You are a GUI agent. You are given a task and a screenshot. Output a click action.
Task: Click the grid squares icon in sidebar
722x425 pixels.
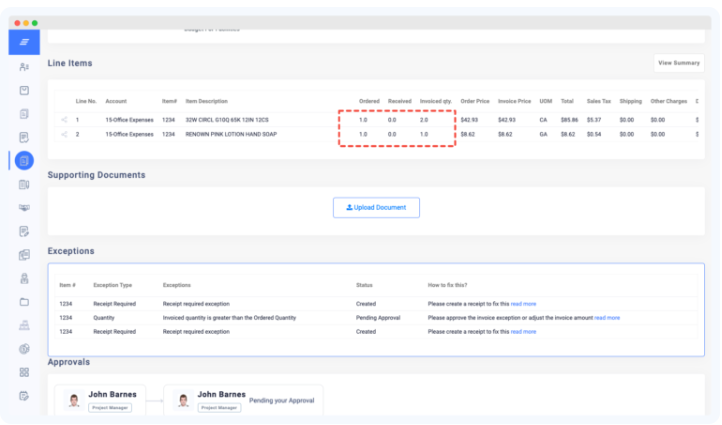pyautogui.click(x=24, y=372)
